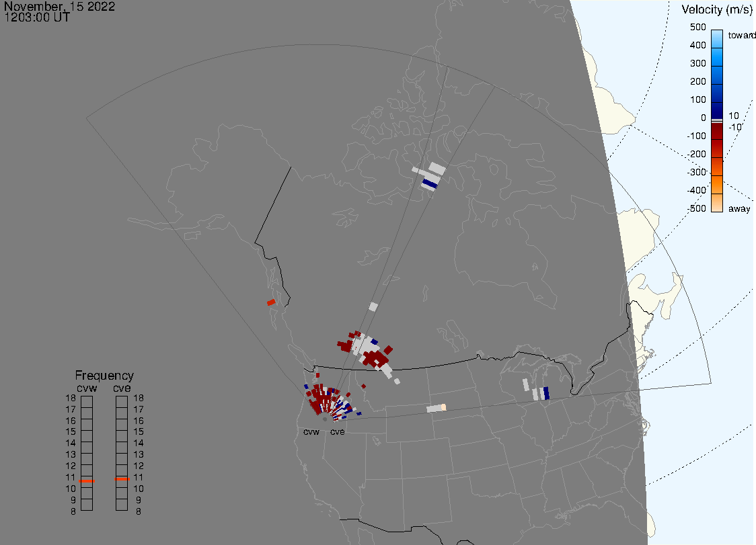Click the "500" velocity scale label
Image resolution: width=756 pixels, height=545 pixels.
tap(697, 27)
